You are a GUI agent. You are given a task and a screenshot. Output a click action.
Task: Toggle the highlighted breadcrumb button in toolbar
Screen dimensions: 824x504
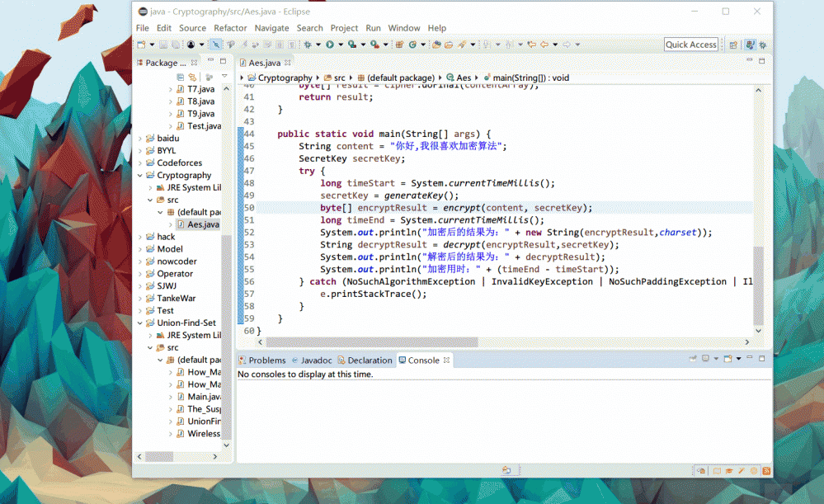216,45
